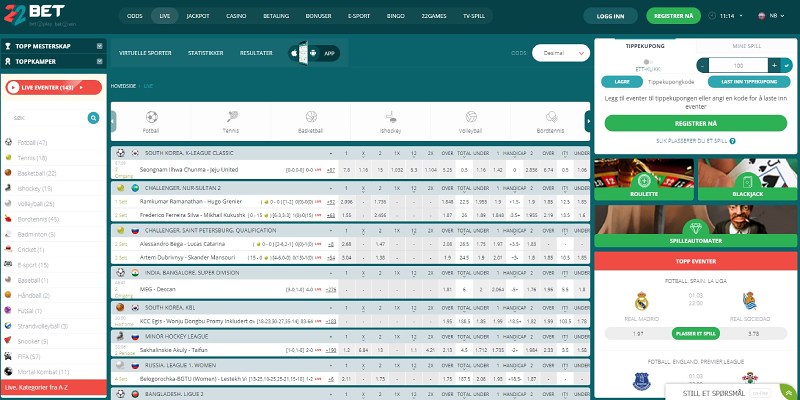Click the soccer ball icon of K-League Classic
This screenshot has width=800, height=400.
tap(120, 153)
